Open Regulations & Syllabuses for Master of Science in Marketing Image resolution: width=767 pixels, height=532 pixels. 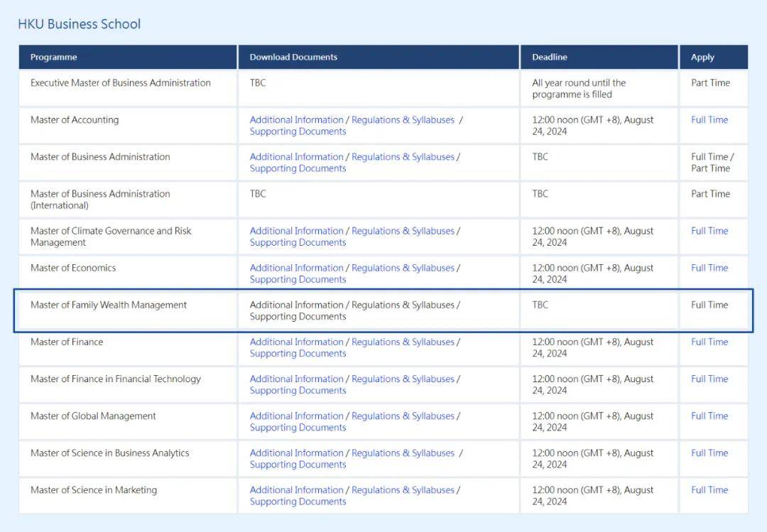[x=403, y=490]
